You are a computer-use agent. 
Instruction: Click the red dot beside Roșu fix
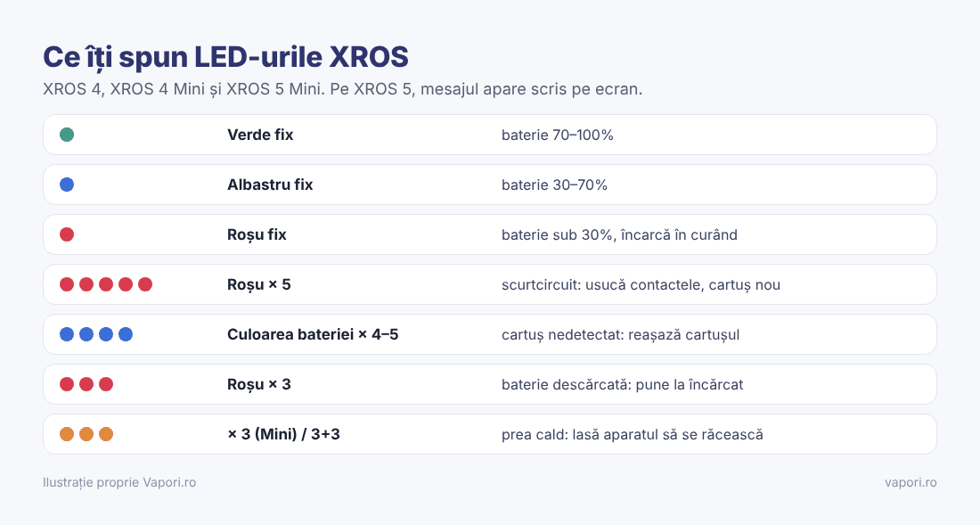point(67,234)
